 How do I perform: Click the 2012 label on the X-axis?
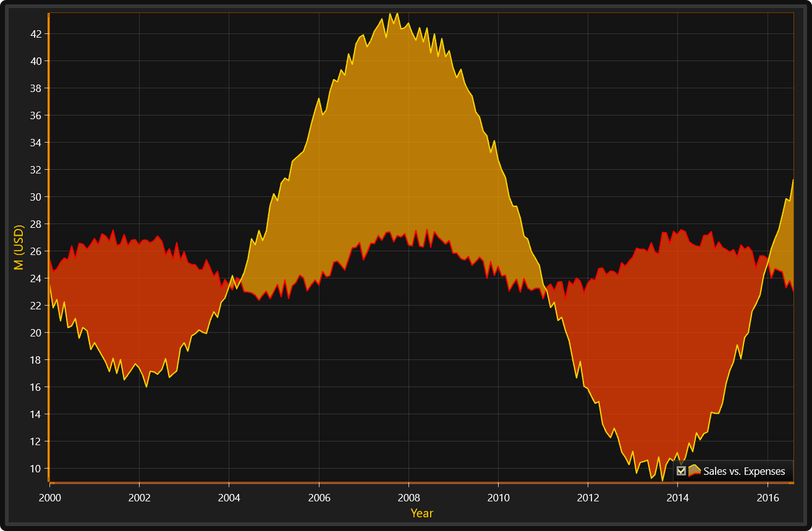588,498
